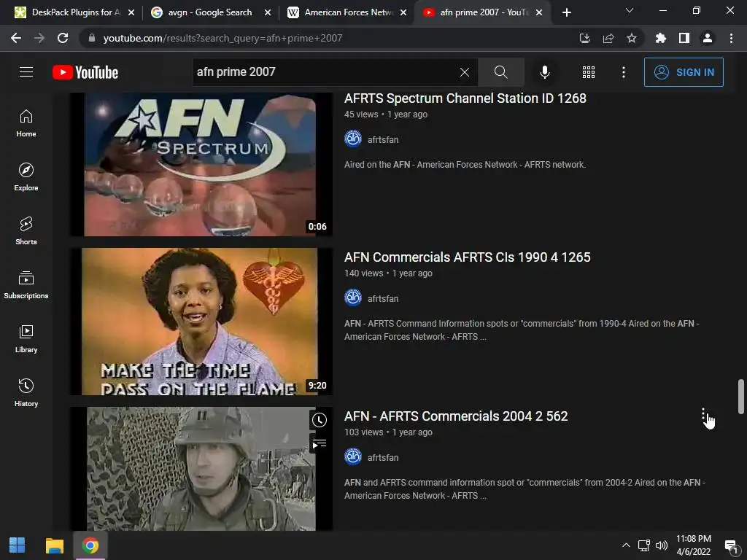747x560 pixels.
Task: Click afrtsfan channel name under 1990 Commercials video
Action: pyautogui.click(x=383, y=298)
